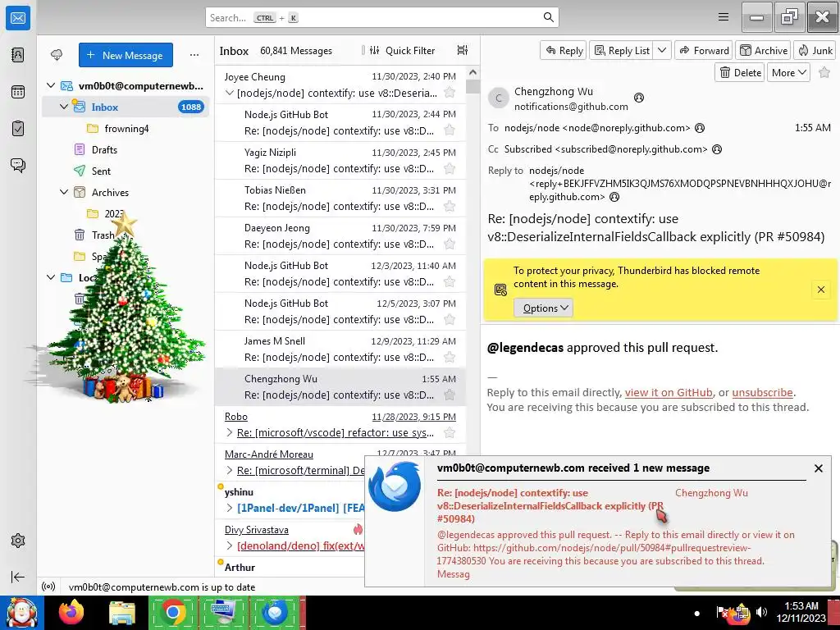Collapse the spaces toolbar
Image resolution: width=840 pixels, height=630 pixels.
pyautogui.click(x=18, y=577)
